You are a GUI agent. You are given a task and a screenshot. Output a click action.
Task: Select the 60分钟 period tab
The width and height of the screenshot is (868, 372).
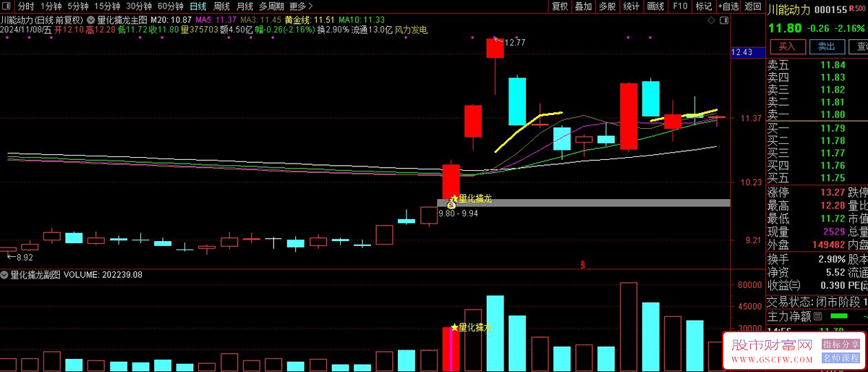(170, 7)
